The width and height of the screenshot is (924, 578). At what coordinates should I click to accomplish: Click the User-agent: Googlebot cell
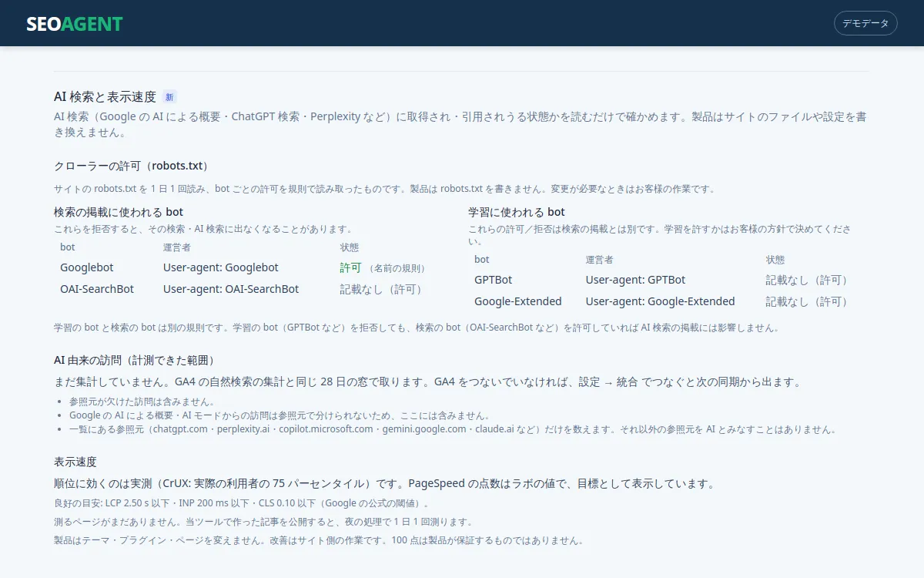(221, 267)
